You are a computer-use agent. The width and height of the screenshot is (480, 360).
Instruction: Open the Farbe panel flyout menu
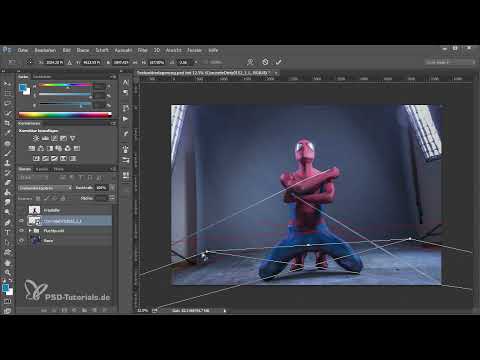click(113, 77)
